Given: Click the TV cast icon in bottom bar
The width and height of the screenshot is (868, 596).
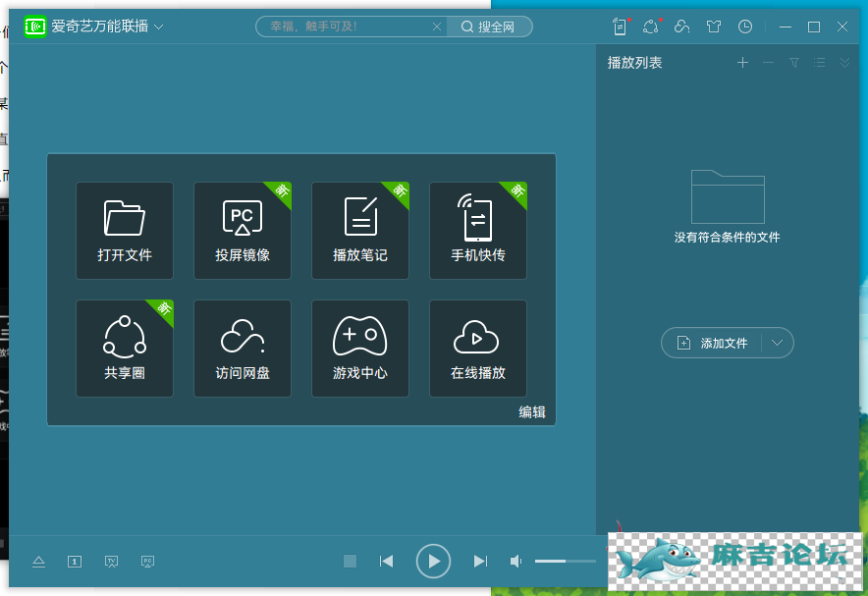Looking at the screenshot, I should [x=111, y=562].
